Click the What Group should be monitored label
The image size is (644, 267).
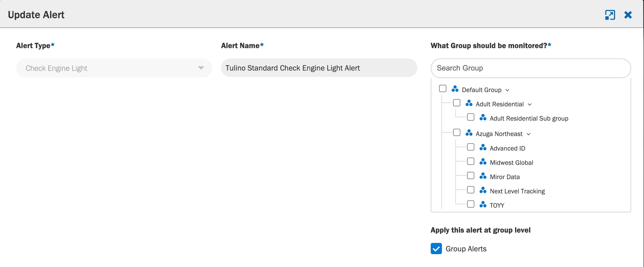(x=491, y=46)
